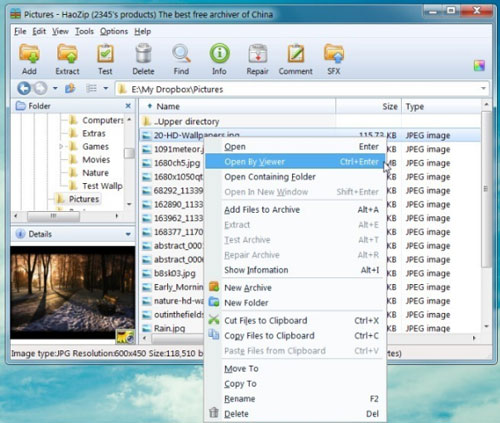The height and width of the screenshot is (423, 500).
Task: Choose Open By Viewer in context menu
Action: (x=295, y=162)
